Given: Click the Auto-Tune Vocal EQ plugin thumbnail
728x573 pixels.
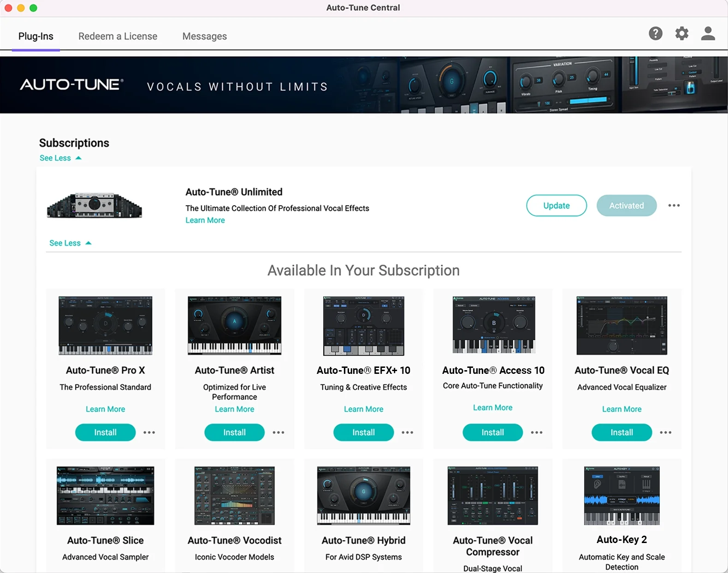Looking at the screenshot, I should [621, 325].
